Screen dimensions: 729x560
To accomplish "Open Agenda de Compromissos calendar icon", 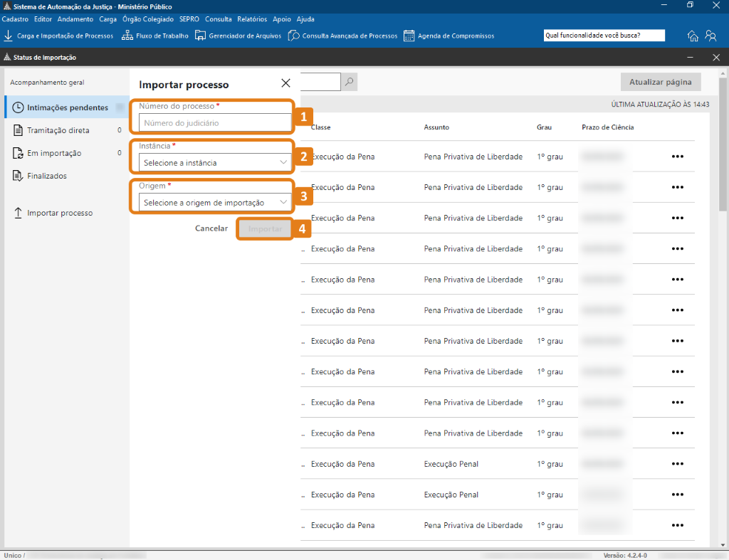I will pyautogui.click(x=409, y=36).
